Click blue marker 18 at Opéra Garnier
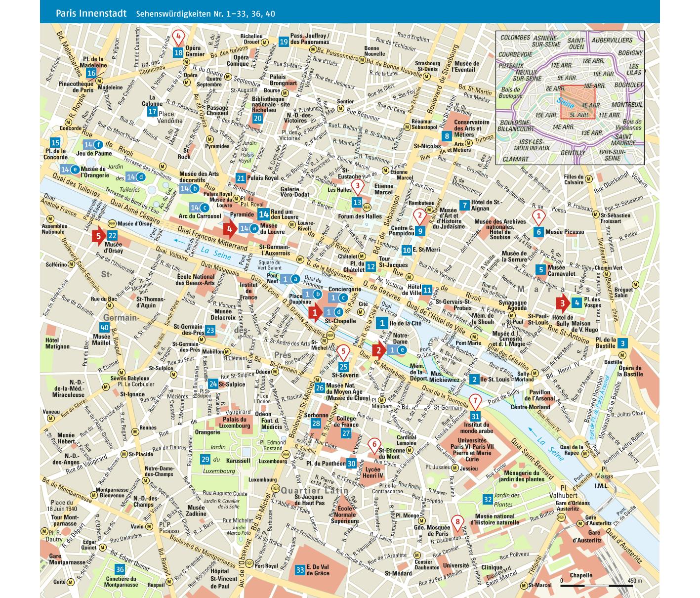700x598 pixels. tap(178, 53)
